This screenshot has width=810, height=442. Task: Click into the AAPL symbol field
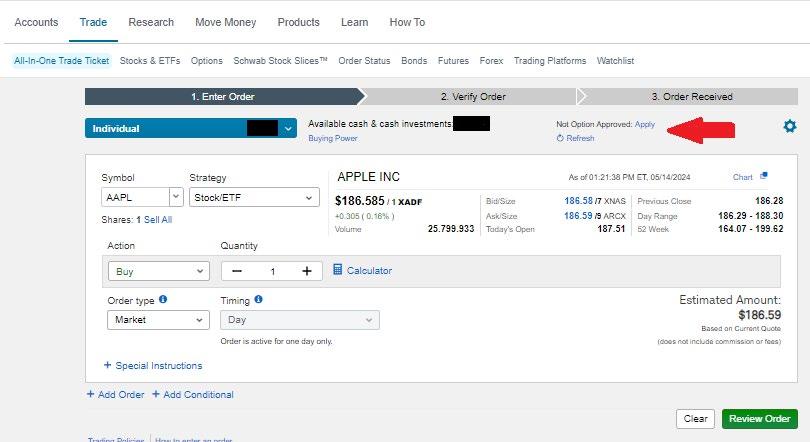point(135,197)
